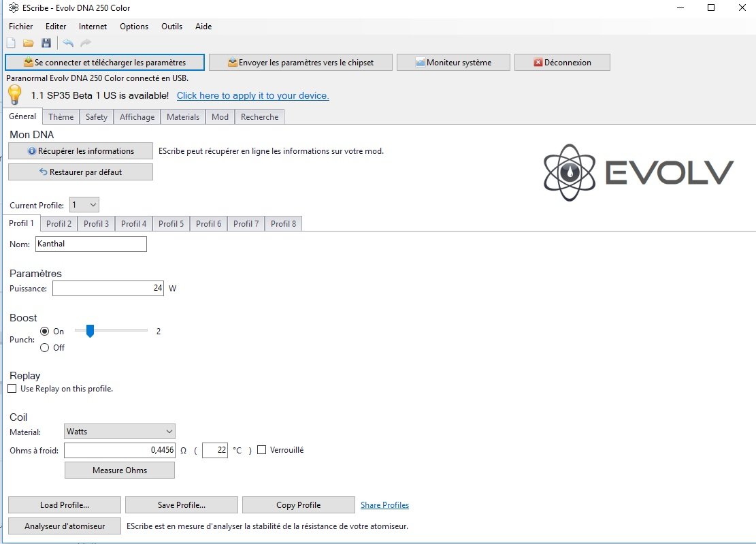756x544 pixels.
Task: Switch to the Safety tab
Action: tap(96, 117)
